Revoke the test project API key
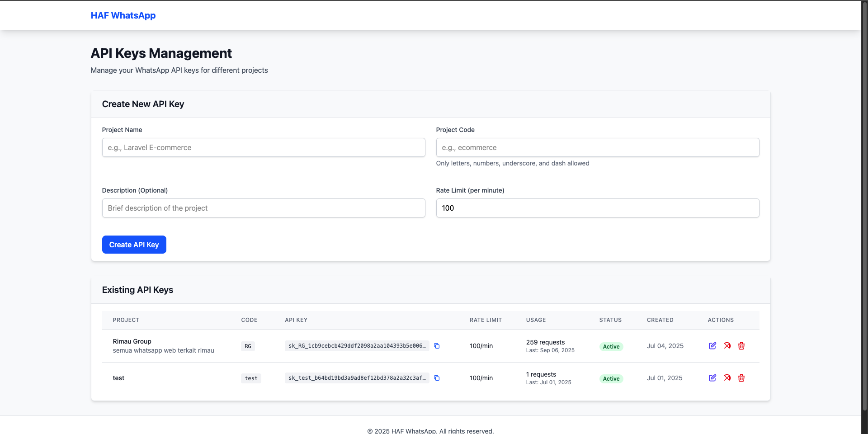Viewport: 868px width, 434px height. [727, 378]
